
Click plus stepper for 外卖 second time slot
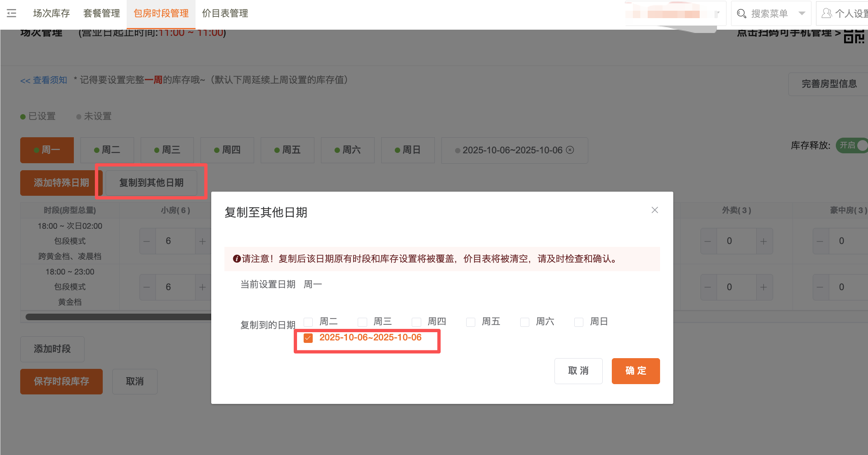pos(764,287)
